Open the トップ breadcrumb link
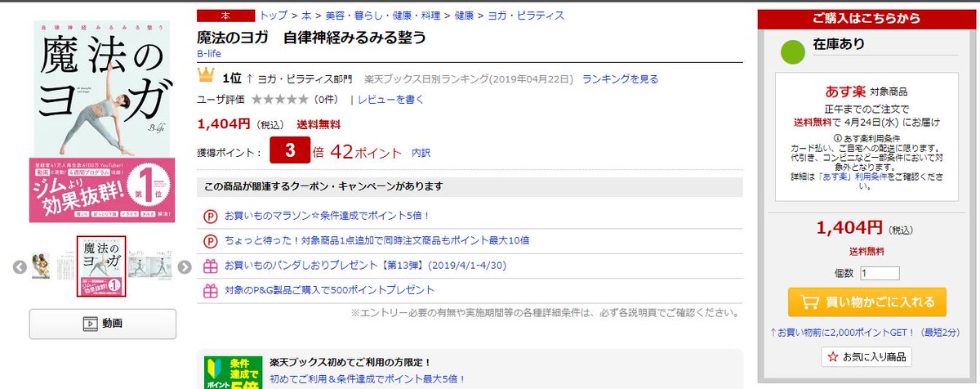The image size is (980, 389). pyautogui.click(x=274, y=16)
